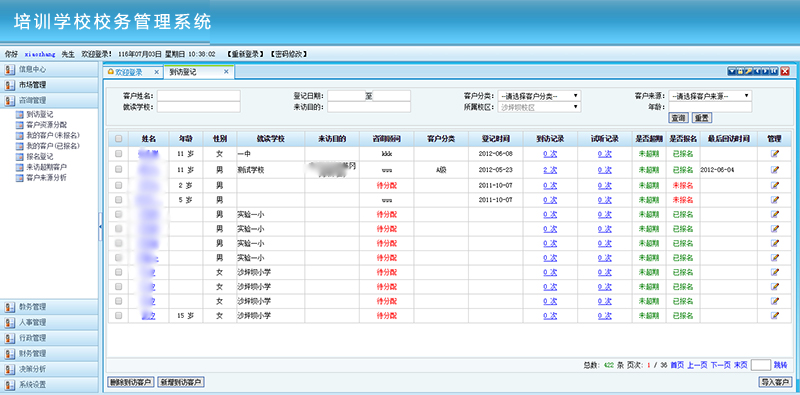Open the 客户来源 dropdown

(710, 96)
